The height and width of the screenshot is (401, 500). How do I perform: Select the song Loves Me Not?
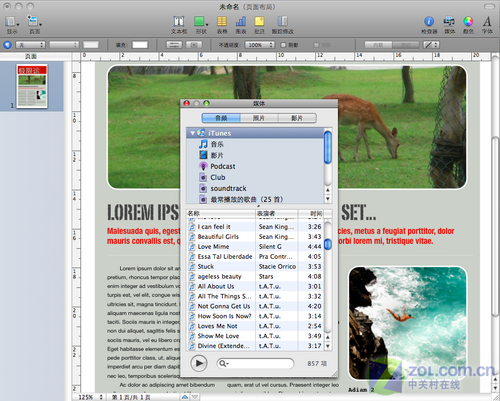[255, 326]
